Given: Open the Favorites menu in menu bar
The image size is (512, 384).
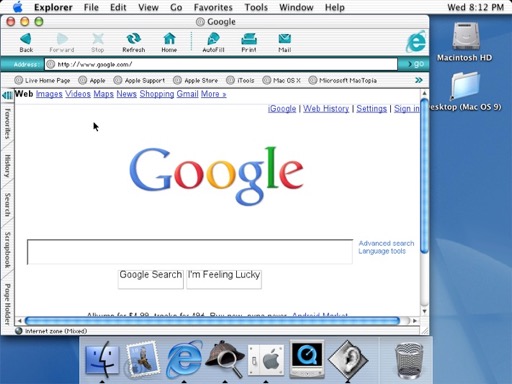Looking at the screenshot, I should click(213, 7).
